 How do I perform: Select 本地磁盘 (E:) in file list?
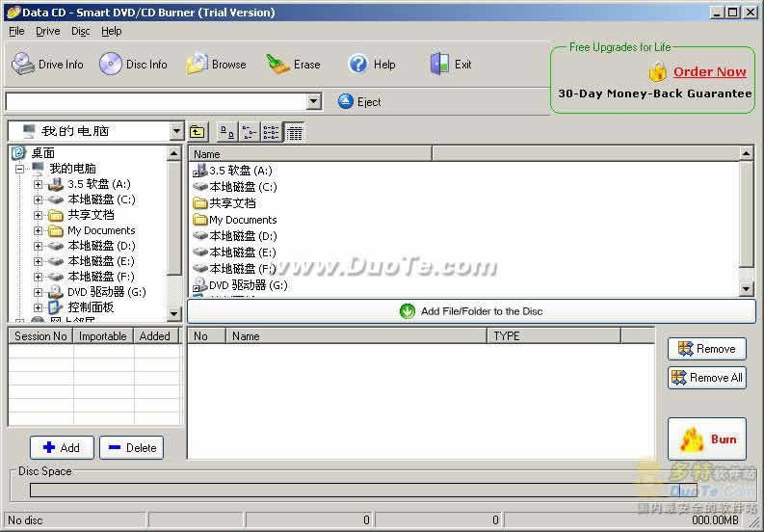point(235,253)
